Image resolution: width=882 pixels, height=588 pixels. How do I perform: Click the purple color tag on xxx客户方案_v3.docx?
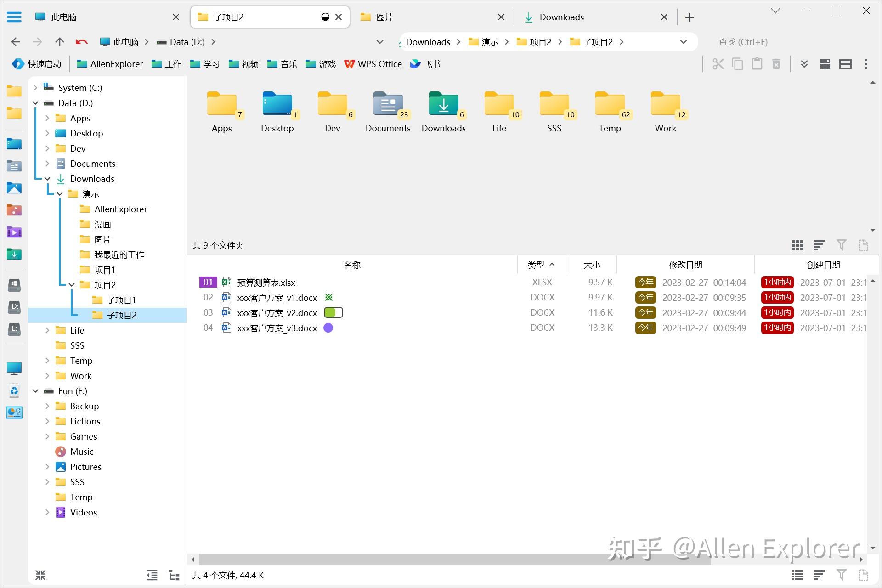point(328,328)
